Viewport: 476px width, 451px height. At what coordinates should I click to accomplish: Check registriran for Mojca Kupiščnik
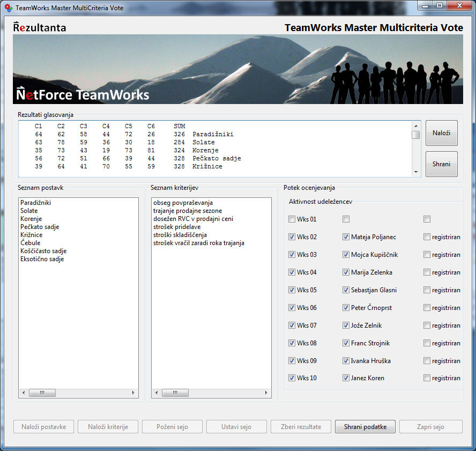coord(427,255)
